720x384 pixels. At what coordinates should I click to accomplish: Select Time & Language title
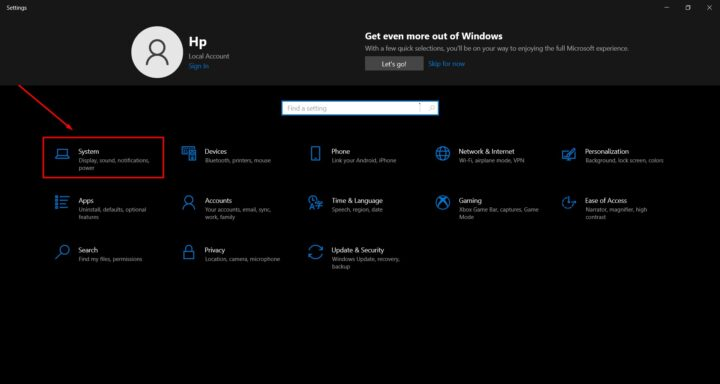click(357, 200)
